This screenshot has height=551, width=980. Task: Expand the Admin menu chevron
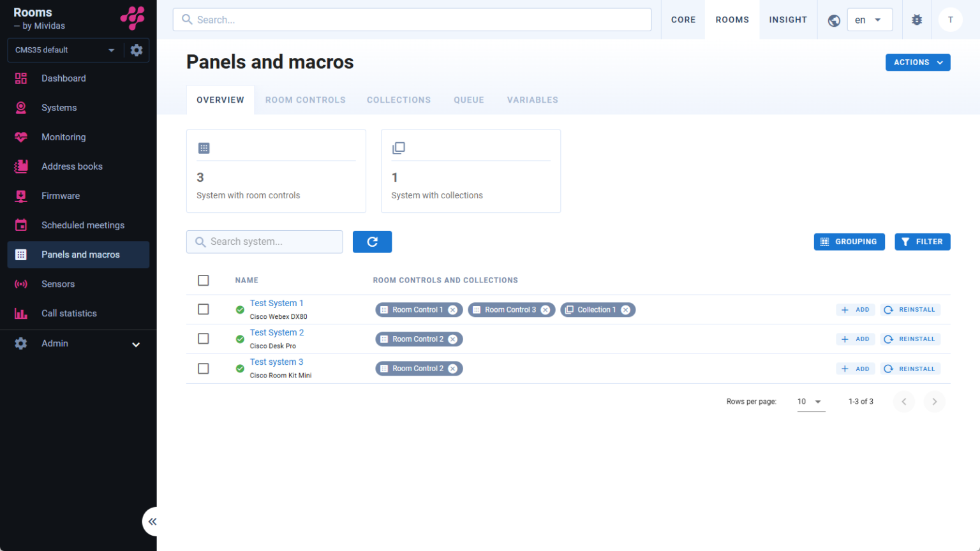point(136,344)
